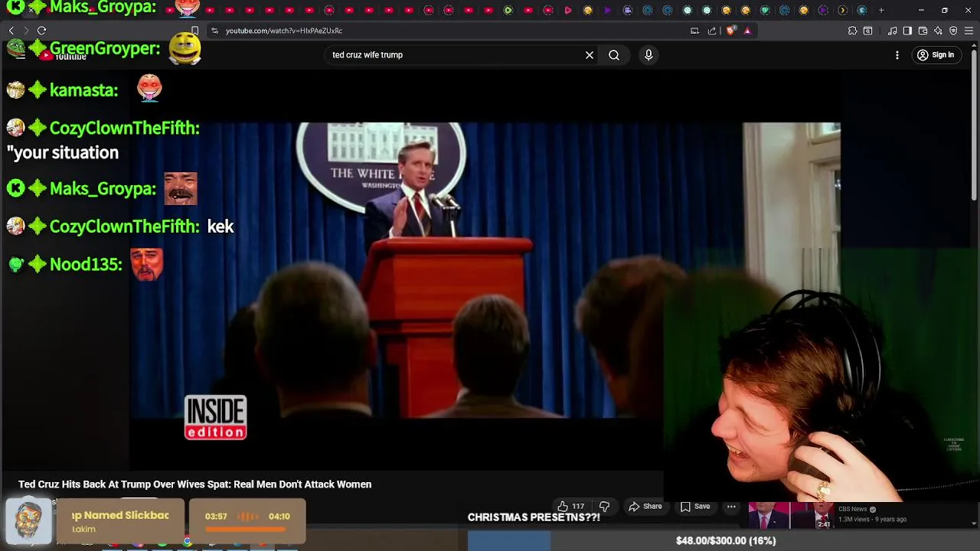Click the Sign in button

coord(936,55)
